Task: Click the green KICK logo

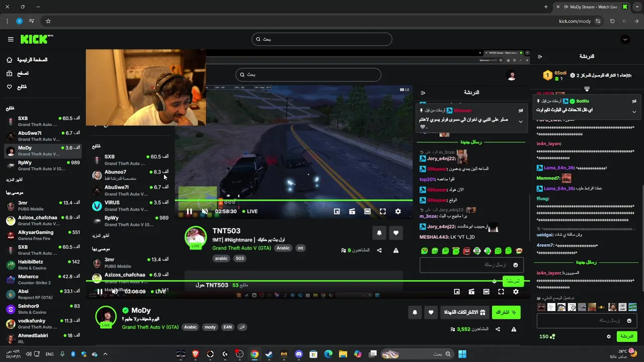Action: click(x=36, y=39)
